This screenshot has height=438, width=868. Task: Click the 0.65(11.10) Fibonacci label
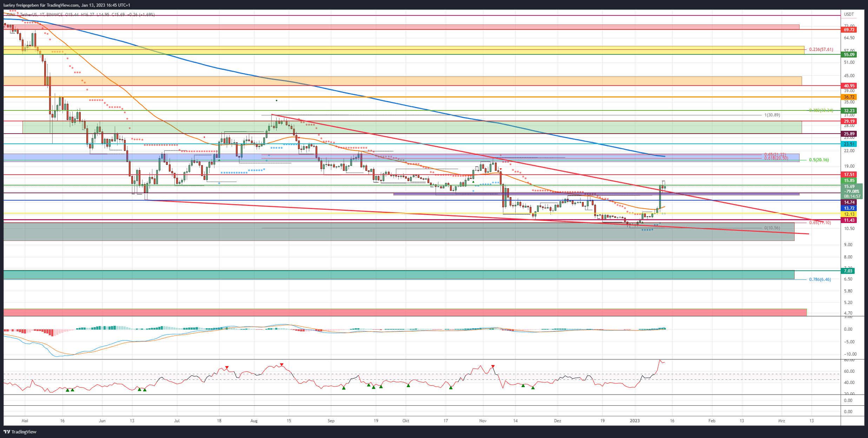pyautogui.click(x=820, y=223)
